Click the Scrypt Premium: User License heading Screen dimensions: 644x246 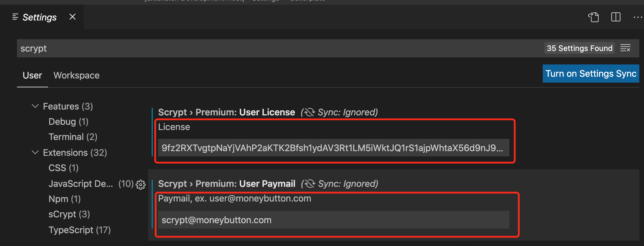click(227, 112)
